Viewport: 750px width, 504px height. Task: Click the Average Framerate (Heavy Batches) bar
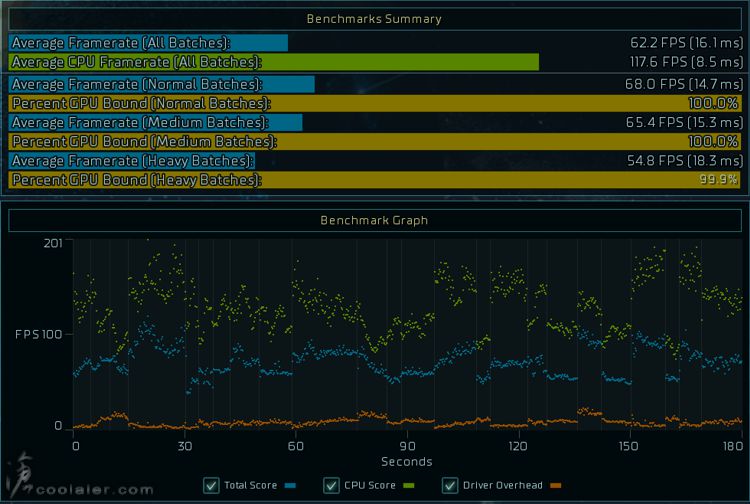point(132,161)
